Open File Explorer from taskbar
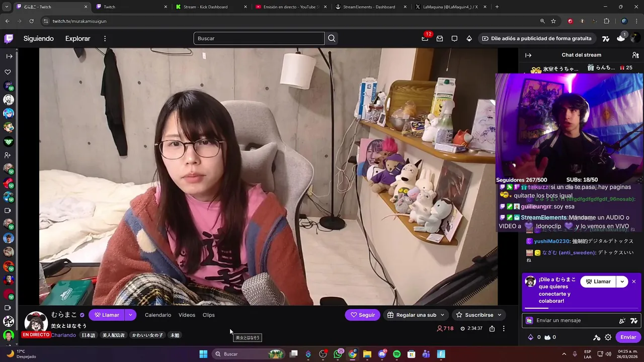Viewport: 644px width, 362px height. (367, 354)
